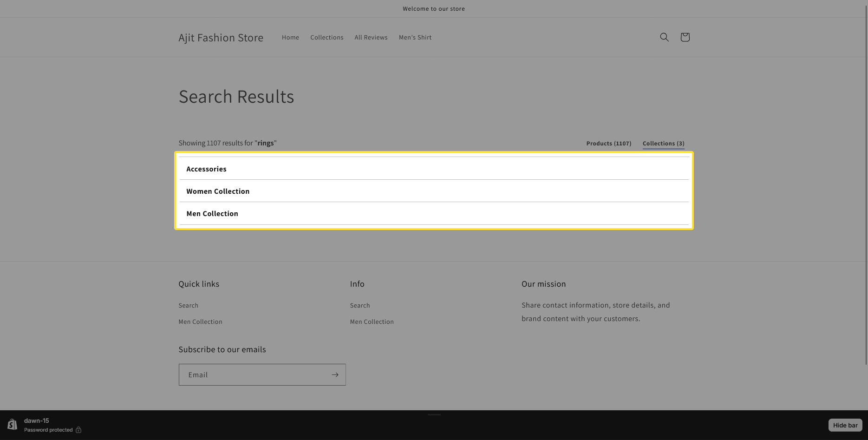Open the Women Collection result
Image resolution: width=868 pixels, height=440 pixels.
(x=218, y=191)
